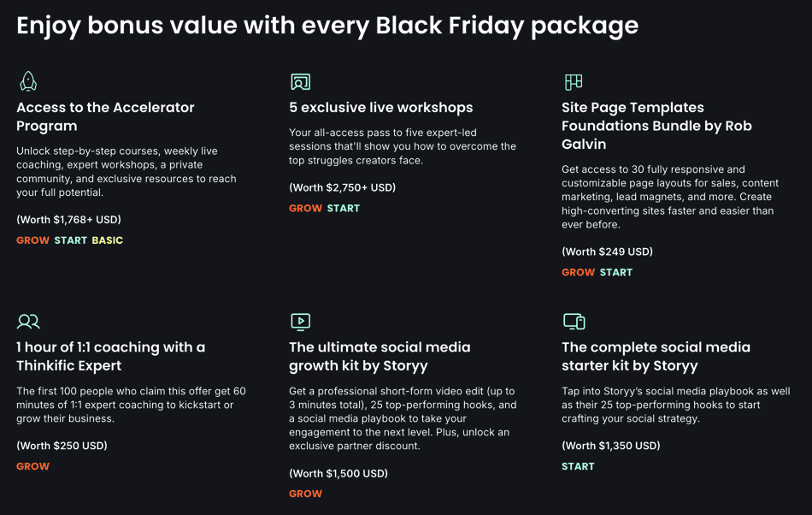Click the rocket icon above Accelerator Program

click(x=28, y=81)
